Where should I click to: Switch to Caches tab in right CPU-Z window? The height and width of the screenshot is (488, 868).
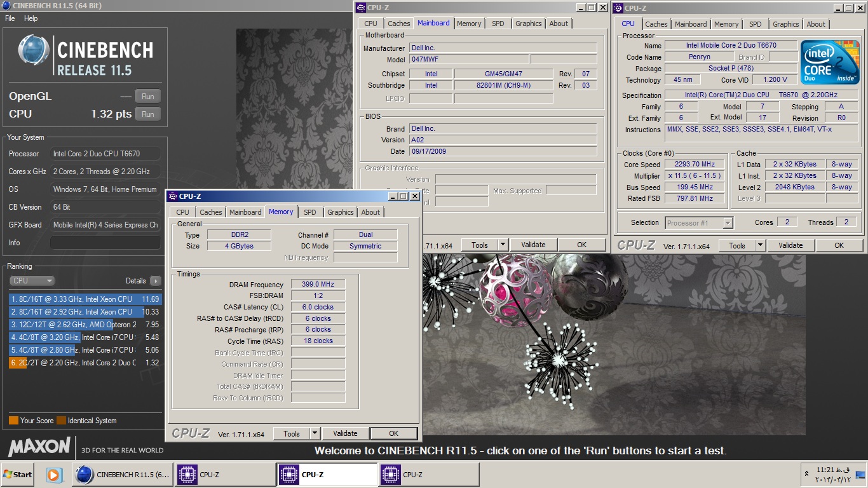pos(656,24)
